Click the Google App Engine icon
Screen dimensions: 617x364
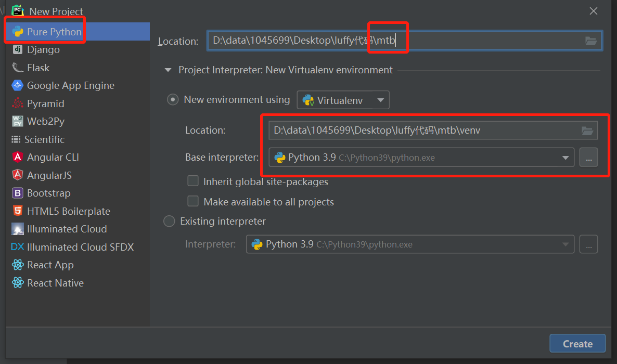point(18,86)
